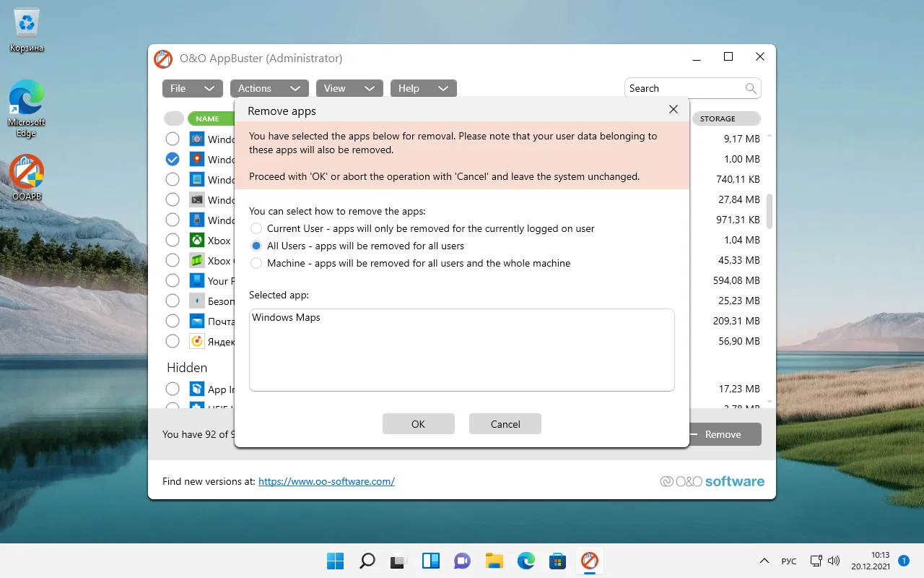This screenshot has height=578, width=924.
Task: Open taskbar Search
Action: pos(367,561)
